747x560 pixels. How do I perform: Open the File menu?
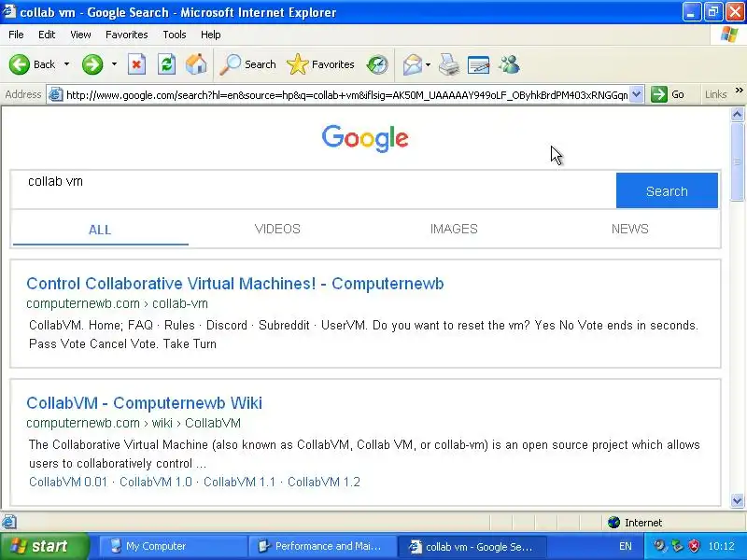click(x=16, y=35)
